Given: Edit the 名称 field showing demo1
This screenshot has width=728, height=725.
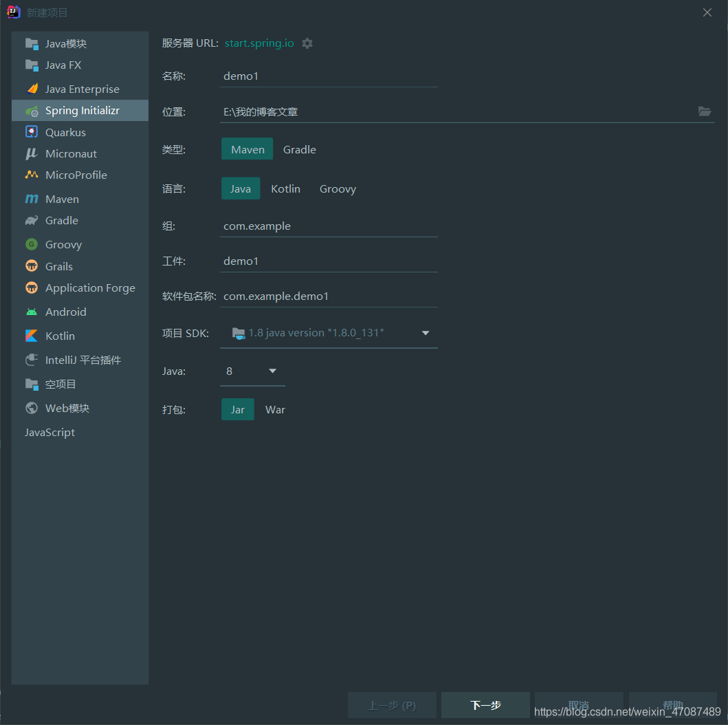Looking at the screenshot, I should coord(329,76).
